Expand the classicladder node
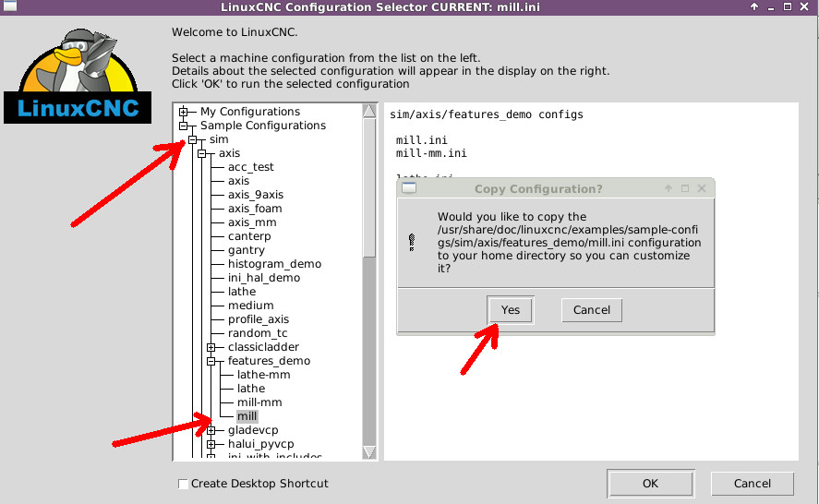 tap(211, 347)
